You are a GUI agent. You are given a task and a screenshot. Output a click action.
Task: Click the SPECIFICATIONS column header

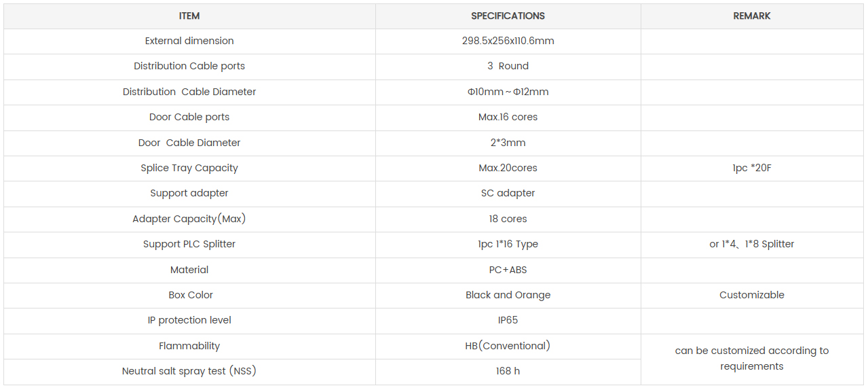coord(508,16)
